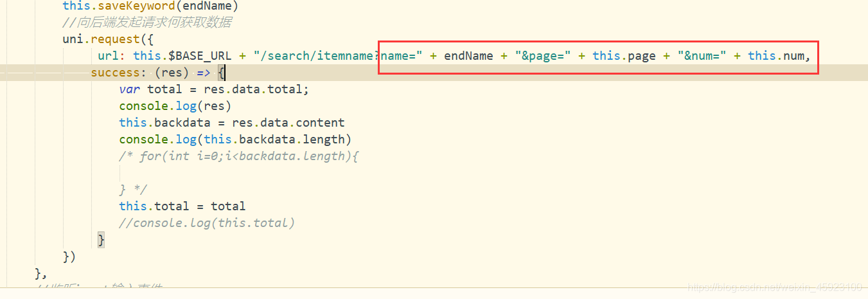Click the 'this.total = total' line

182,206
